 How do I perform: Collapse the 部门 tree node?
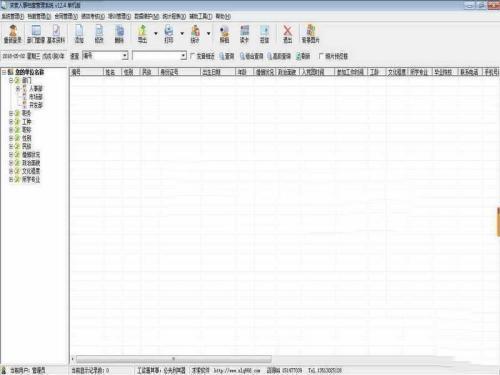(11, 80)
